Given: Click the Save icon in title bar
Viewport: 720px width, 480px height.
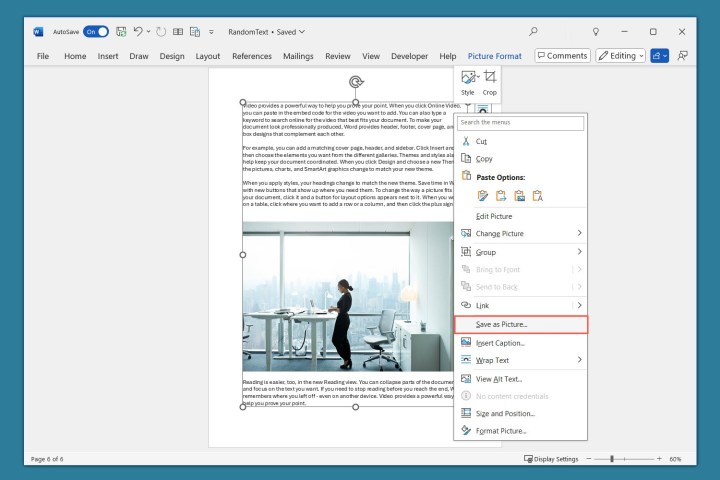Looking at the screenshot, I should (x=121, y=32).
